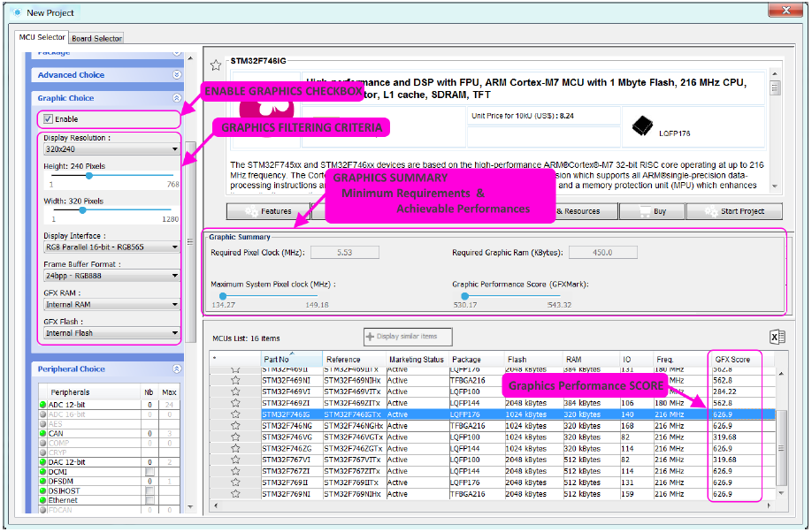Click the description text scrollbar down arrow

pyautogui.click(x=775, y=186)
